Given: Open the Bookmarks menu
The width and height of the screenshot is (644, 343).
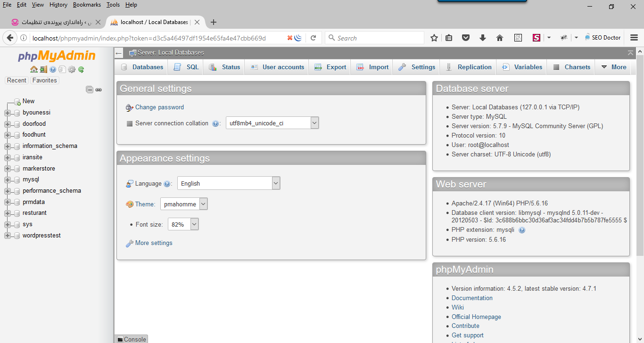Looking at the screenshot, I should [x=87, y=5].
